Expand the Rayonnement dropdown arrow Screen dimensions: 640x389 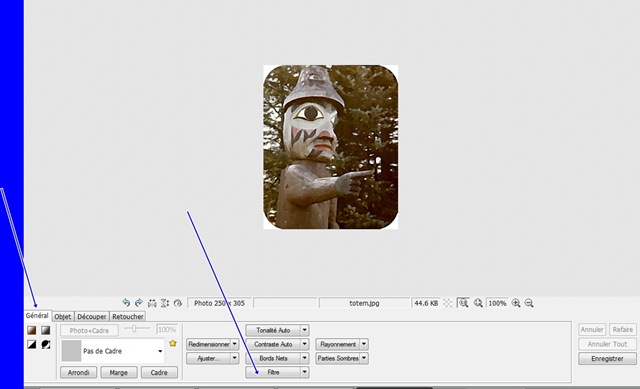tap(364, 344)
